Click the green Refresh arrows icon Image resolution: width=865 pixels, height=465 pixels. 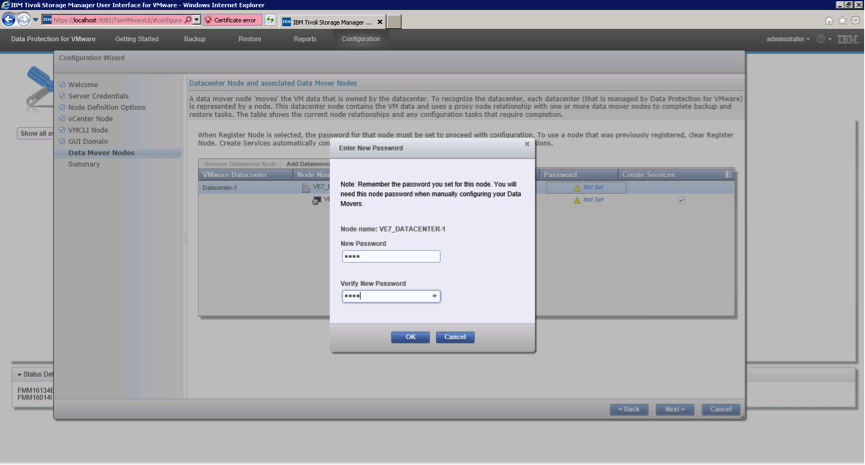tap(270, 20)
